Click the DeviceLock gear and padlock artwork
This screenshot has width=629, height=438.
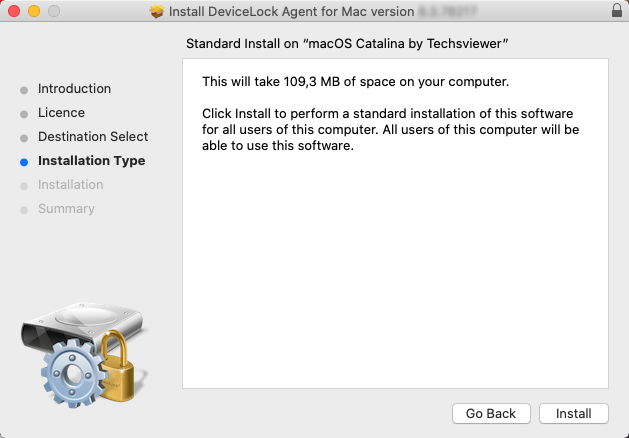pos(84,366)
